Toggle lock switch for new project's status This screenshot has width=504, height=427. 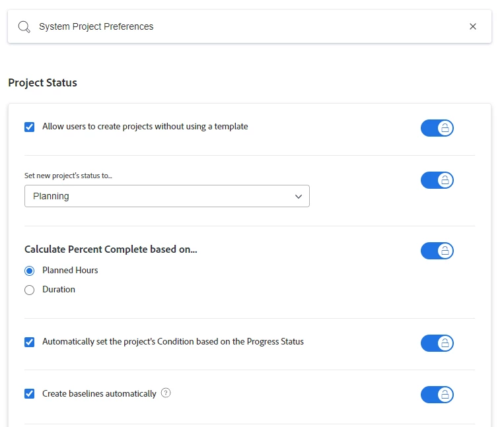pyautogui.click(x=437, y=180)
